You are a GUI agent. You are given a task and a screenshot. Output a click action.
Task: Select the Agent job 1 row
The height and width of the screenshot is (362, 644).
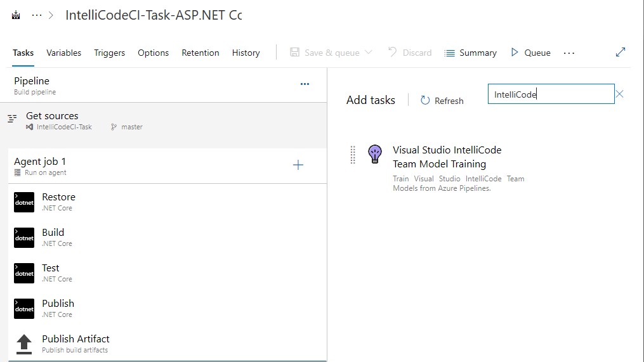pyautogui.click(x=168, y=166)
